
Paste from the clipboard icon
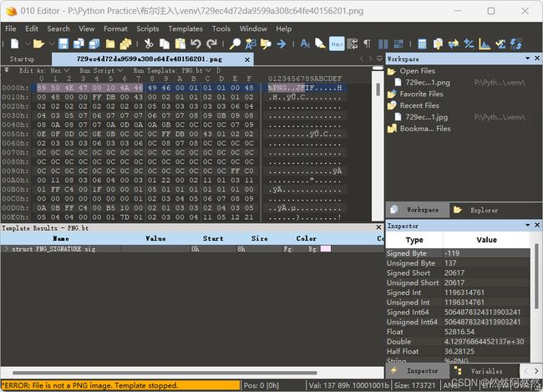[180, 43]
